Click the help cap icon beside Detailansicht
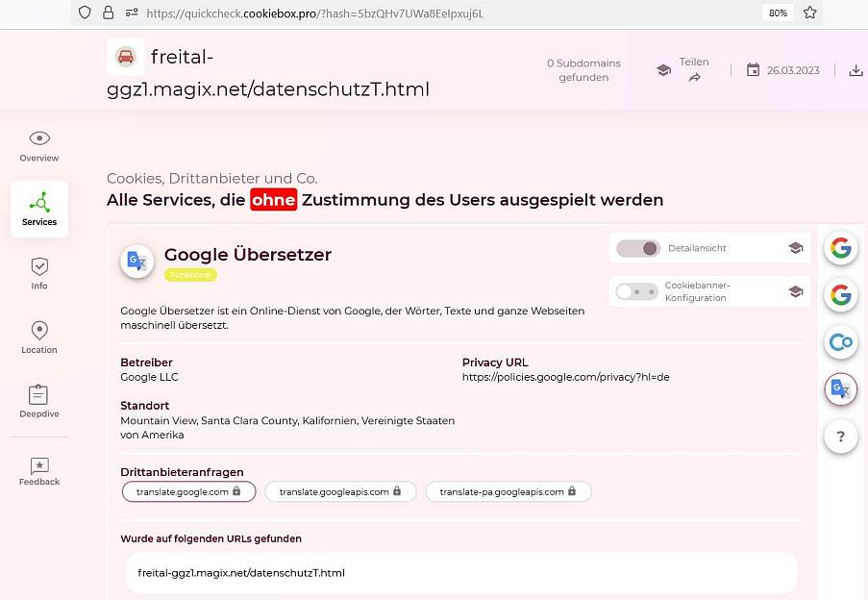Image resolution: width=868 pixels, height=600 pixels. click(796, 248)
